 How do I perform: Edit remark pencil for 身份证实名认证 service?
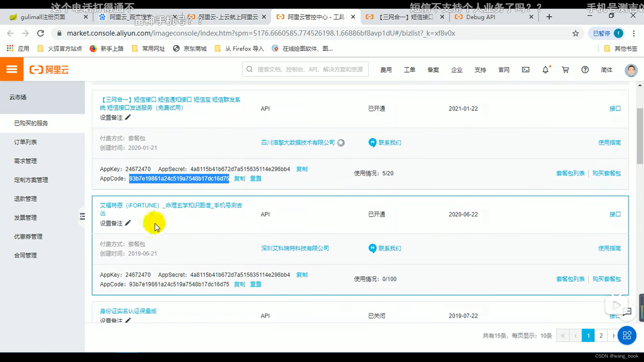(x=128, y=320)
